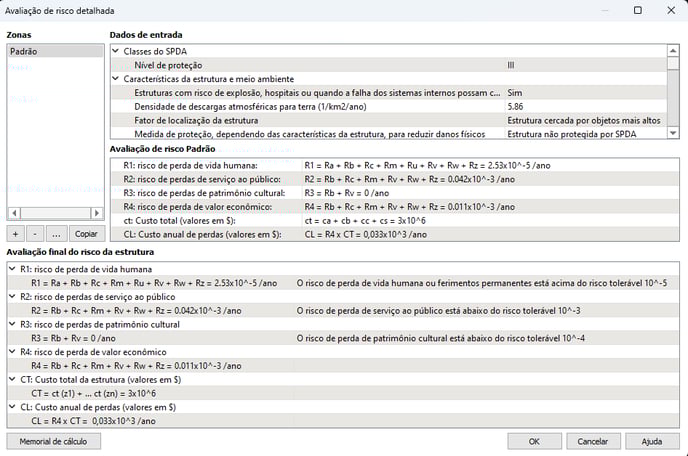Click the Nível de proteção value III
This screenshot has width=688, height=456.
tap(511, 65)
